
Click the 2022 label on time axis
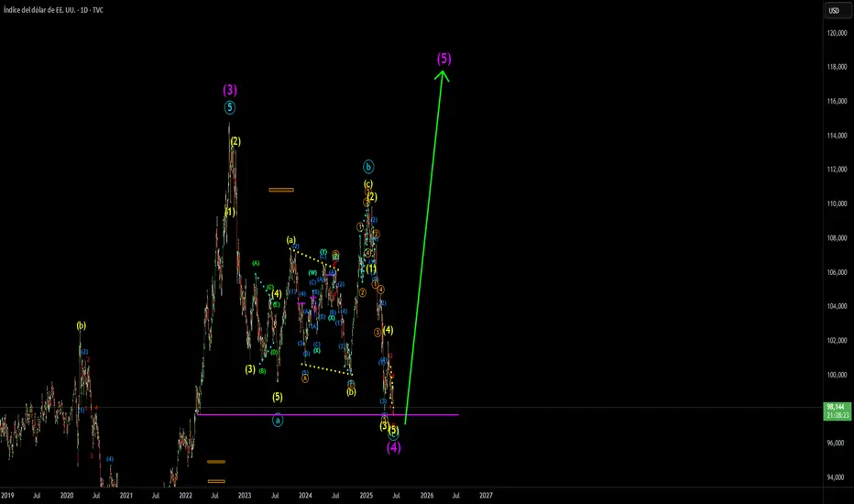pyautogui.click(x=186, y=495)
